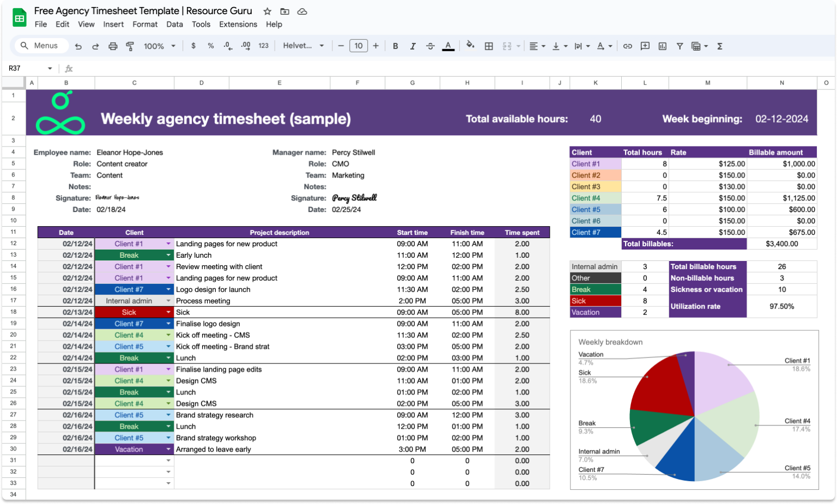The width and height of the screenshot is (837, 504).
Task: Open the Helvetica font dropdown
Action: tap(304, 46)
